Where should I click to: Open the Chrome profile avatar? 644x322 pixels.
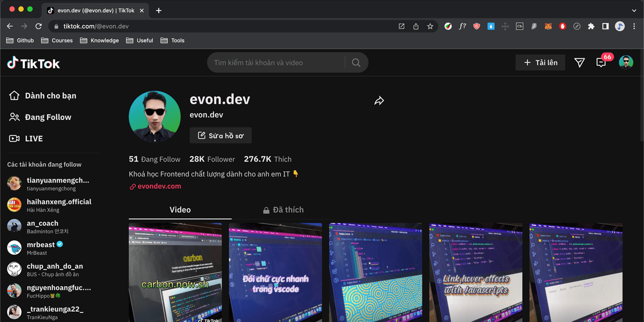click(620, 26)
